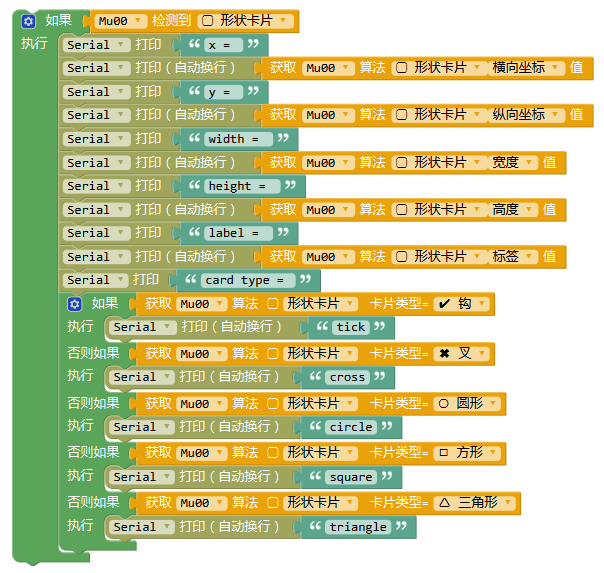Image resolution: width=604 pixels, height=573 pixels.
Task: Click the 'label =' text field
Action: (238, 233)
